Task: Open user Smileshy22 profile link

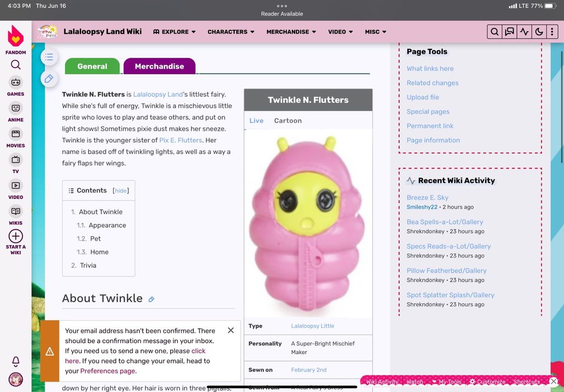Action: [422, 207]
